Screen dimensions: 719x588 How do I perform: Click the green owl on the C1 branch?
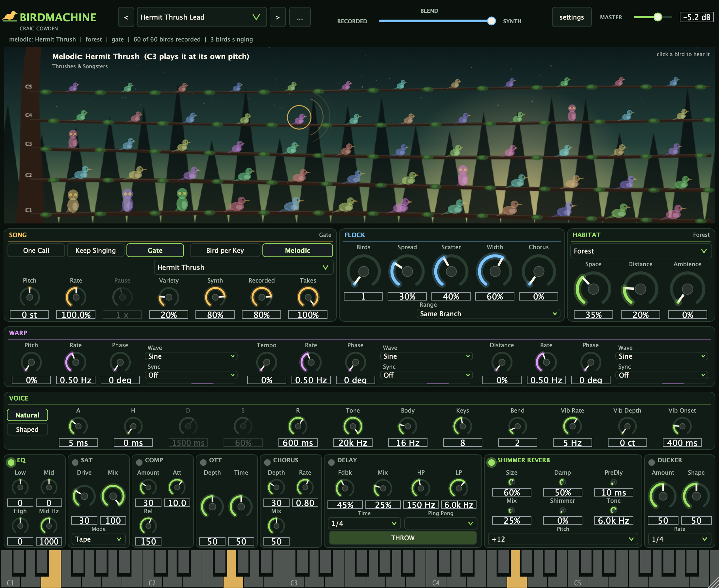click(x=182, y=200)
